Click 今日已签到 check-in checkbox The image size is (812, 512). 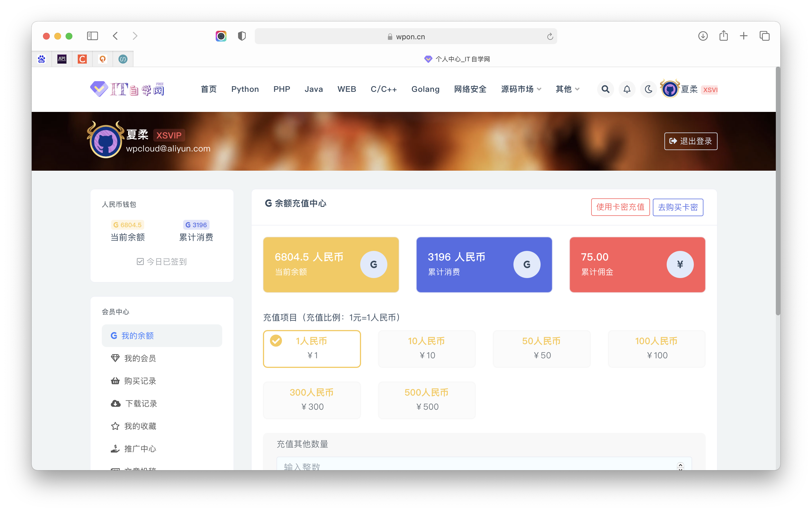(140, 262)
